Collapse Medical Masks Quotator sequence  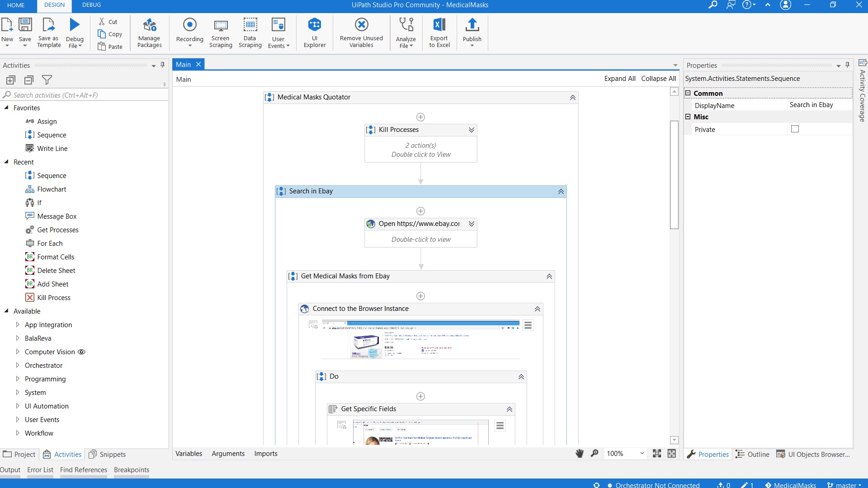click(573, 97)
